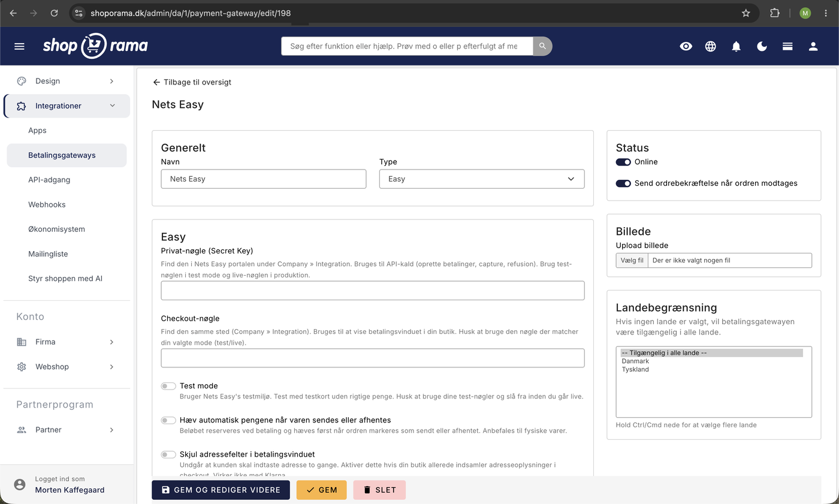Click GEM OG REDIGER VIDERE button
The image size is (839, 504).
pos(221,490)
